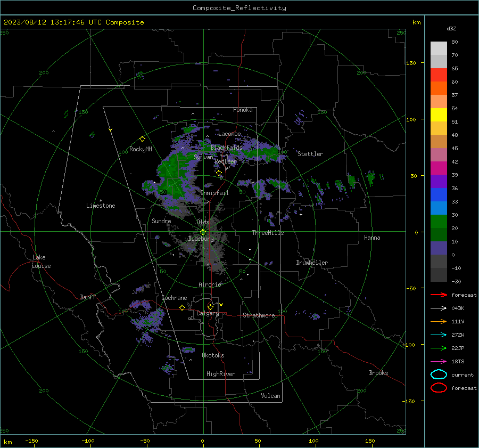Click the magenta 18TS arrow in legend
This screenshot has height=448, width=479.
point(439,362)
